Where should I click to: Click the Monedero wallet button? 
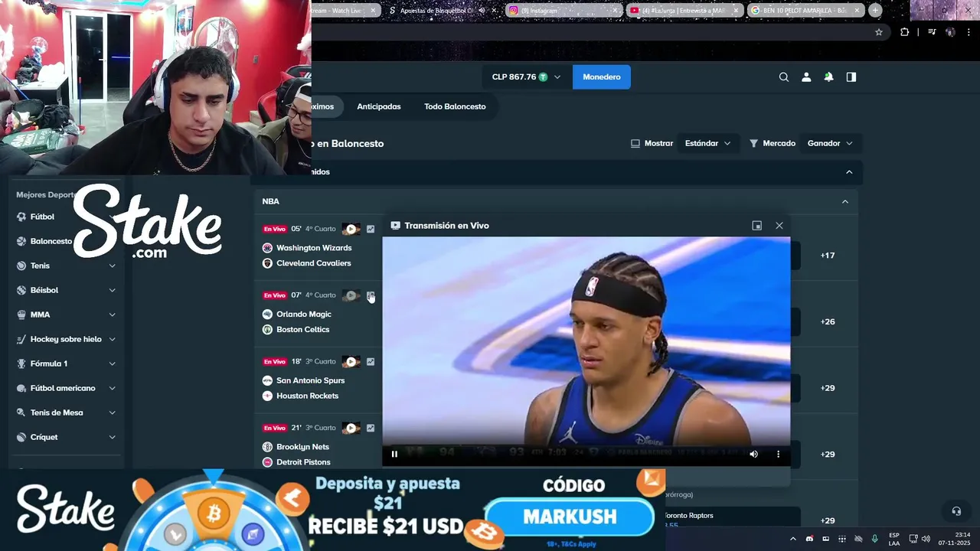coord(602,77)
